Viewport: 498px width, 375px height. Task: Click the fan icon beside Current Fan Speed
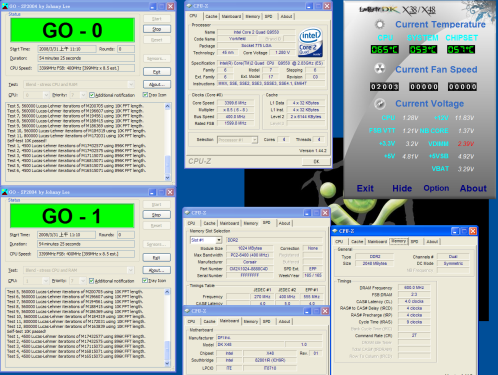click(x=379, y=69)
